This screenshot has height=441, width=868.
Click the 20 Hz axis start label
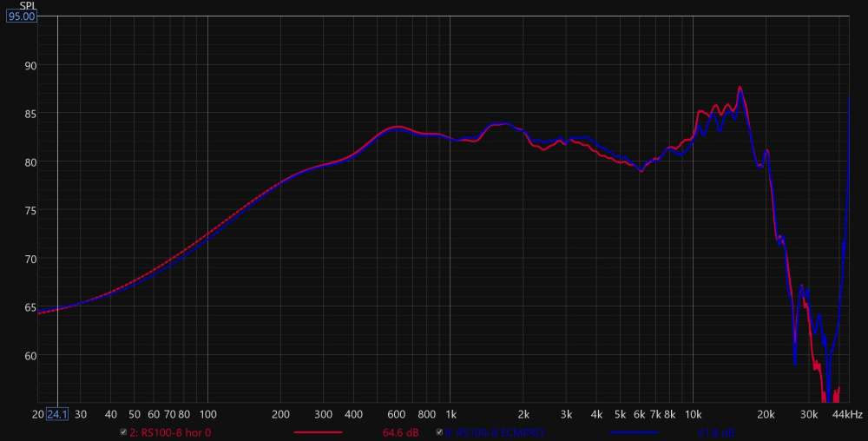[37, 414]
